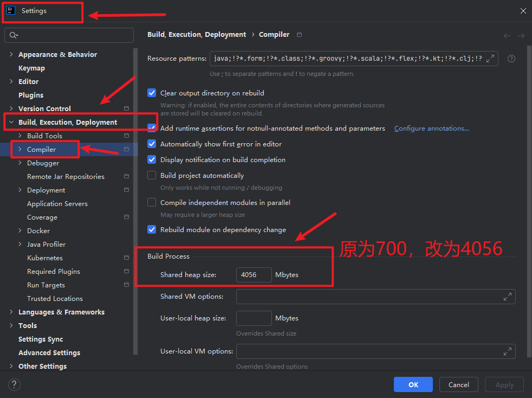Viewport: 532px width, 398px height.
Task: Expand the Version Control section
Action: (x=11, y=108)
